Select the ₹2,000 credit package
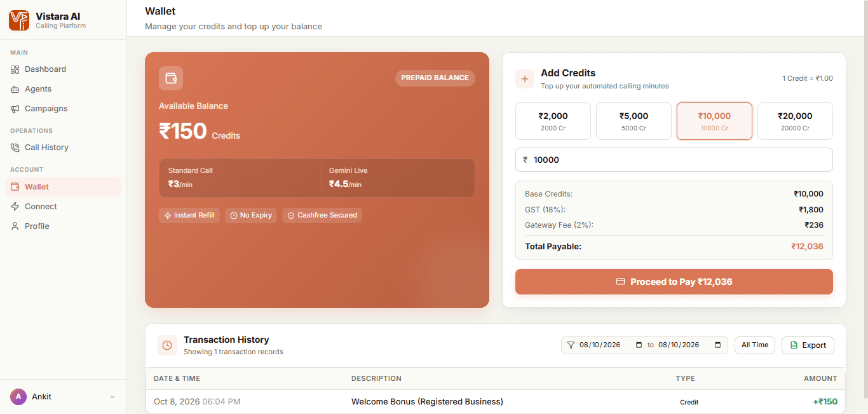868x414 pixels. pos(553,121)
